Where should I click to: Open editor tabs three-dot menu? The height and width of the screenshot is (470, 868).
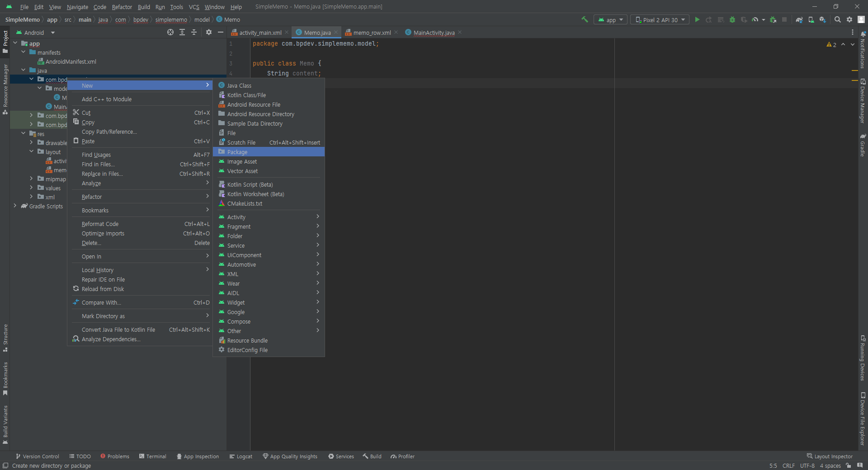pyautogui.click(x=853, y=32)
